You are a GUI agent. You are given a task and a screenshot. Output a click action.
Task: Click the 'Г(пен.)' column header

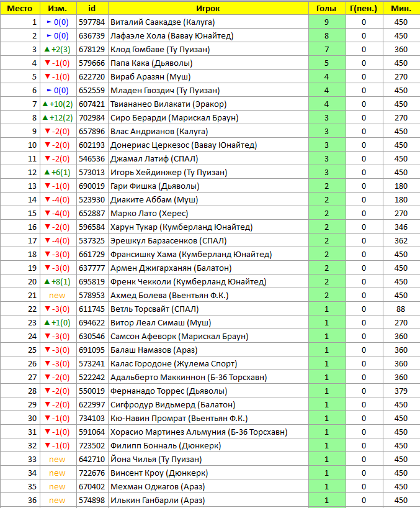pos(364,9)
